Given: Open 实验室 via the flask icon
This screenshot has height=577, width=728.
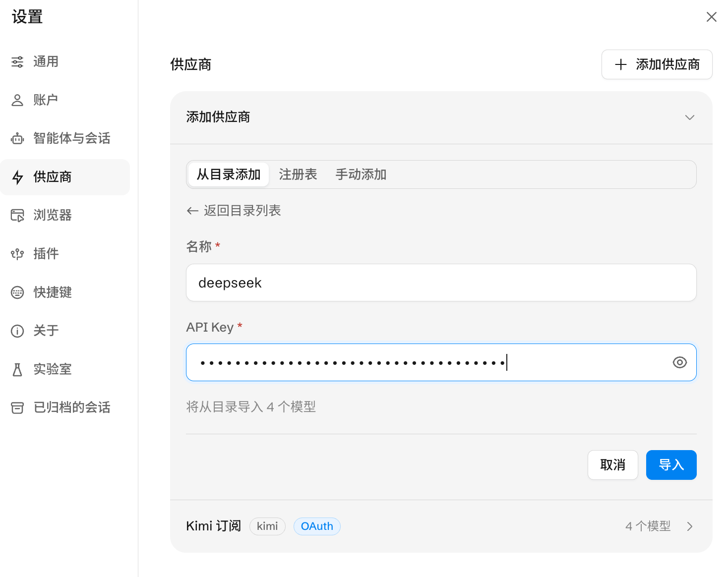Looking at the screenshot, I should tap(17, 369).
